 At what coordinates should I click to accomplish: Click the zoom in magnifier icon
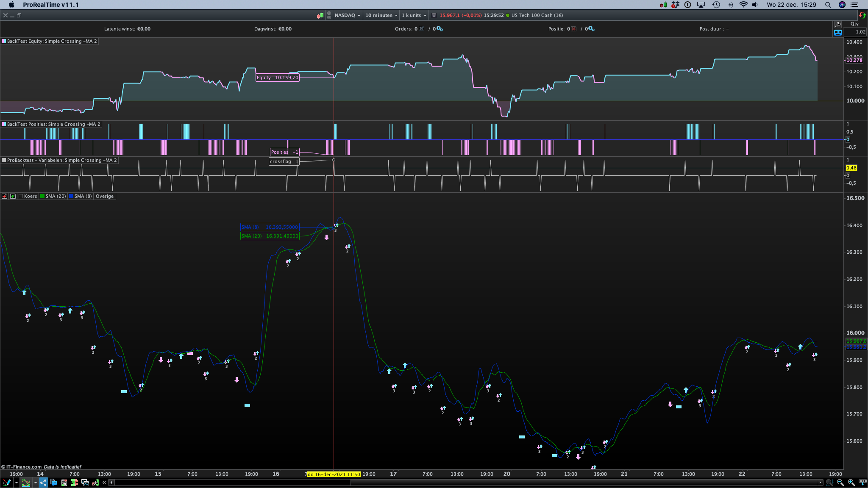851,482
